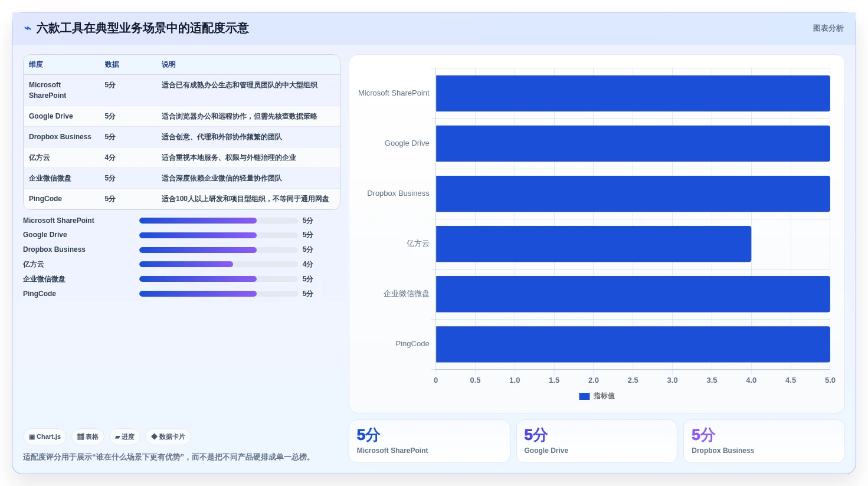Screen dimensions: 868x486
Task: Open the Dropbox Business 5分 card
Action: coord(764,441)
